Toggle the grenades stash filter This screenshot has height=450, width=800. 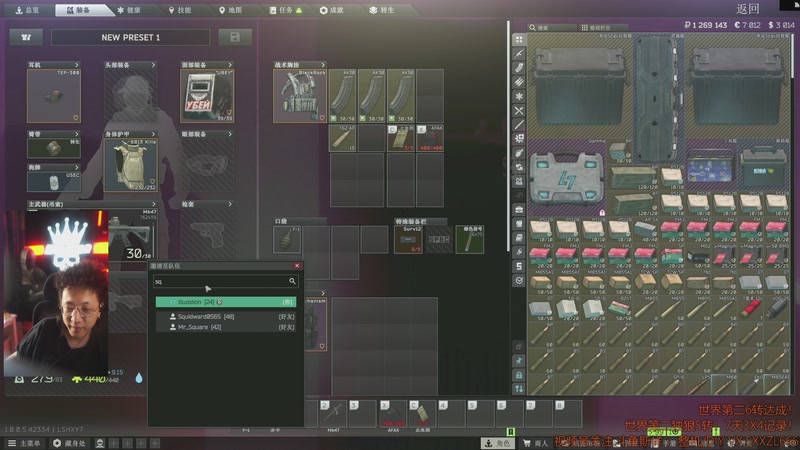pos(519,153)
